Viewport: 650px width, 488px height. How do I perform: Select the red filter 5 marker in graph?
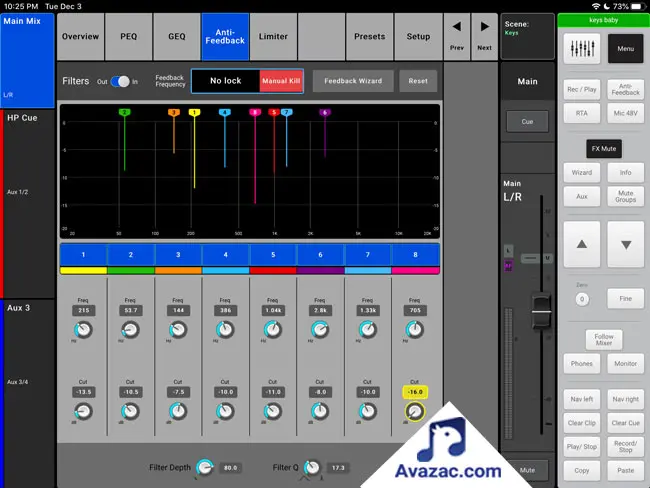pyautogui.click(x=274, y=112)
